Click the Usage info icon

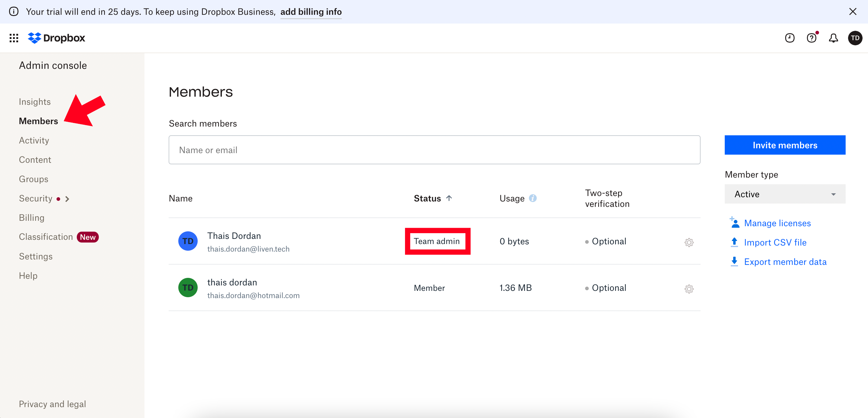point(533,198)
